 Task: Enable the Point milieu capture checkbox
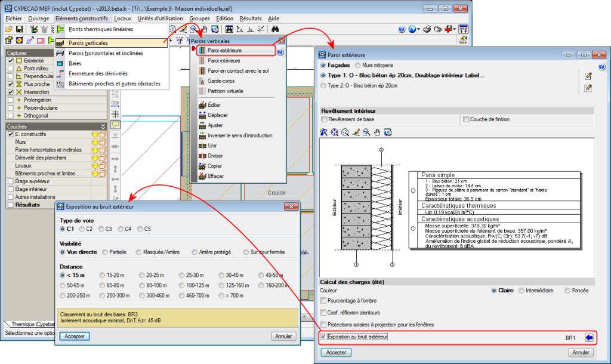(x=11, y=69)
